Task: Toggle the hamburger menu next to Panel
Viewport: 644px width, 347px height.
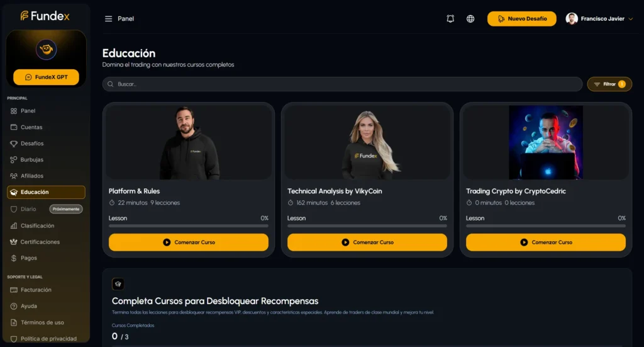Action: click(108, 18)
